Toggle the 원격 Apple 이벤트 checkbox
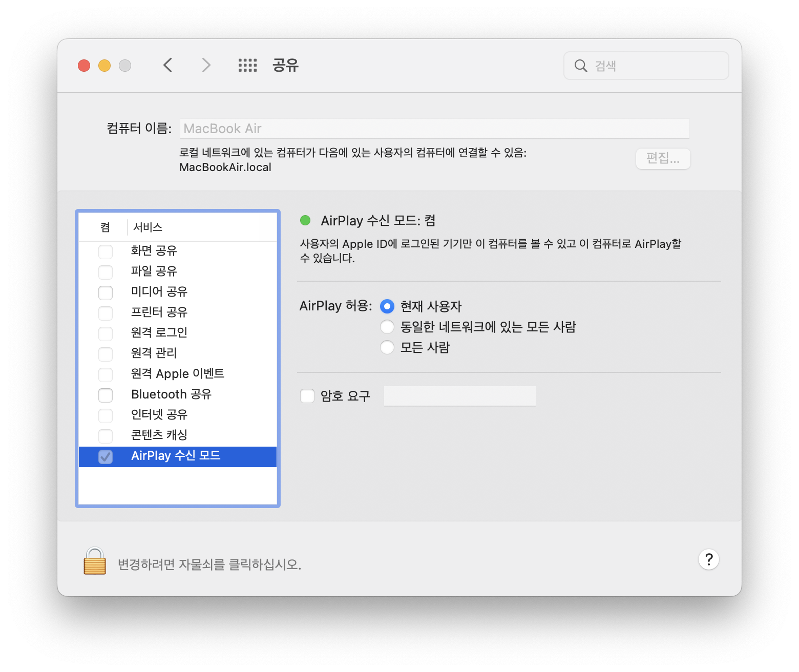Screen dimensions: 799x672 coord(106,374)
